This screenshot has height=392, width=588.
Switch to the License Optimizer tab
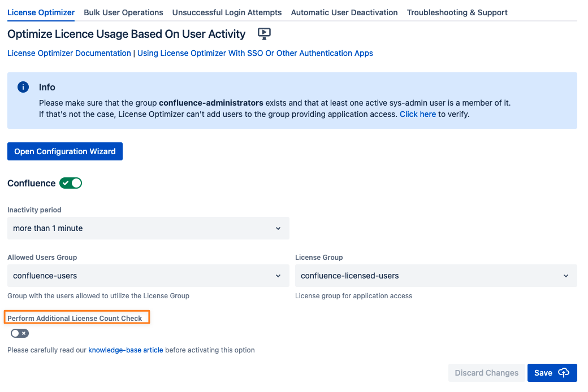tap(41, 12)
